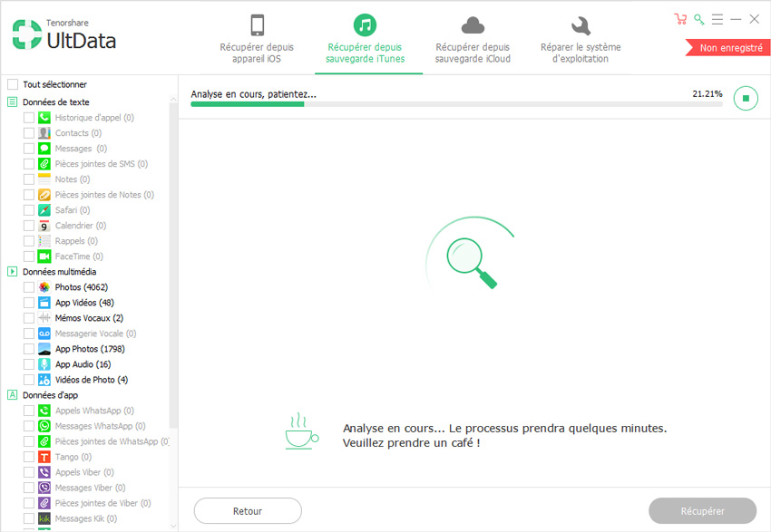
Task: Select Pièces jointes de SMS (0) row
Action: tap(86, 163)
